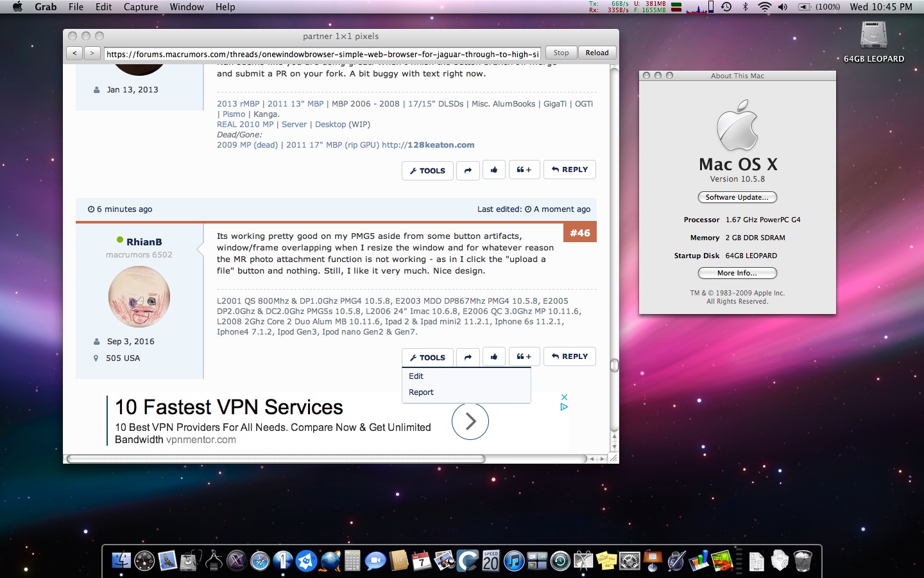Click Stop in browser toolbar
This screenshot has height=578, width=924.
tap(561, 53)
